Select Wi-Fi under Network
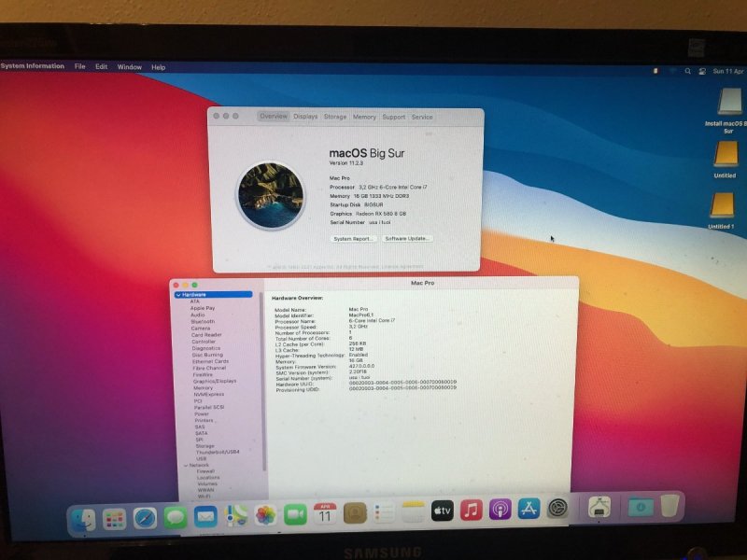 pos(204,496)
